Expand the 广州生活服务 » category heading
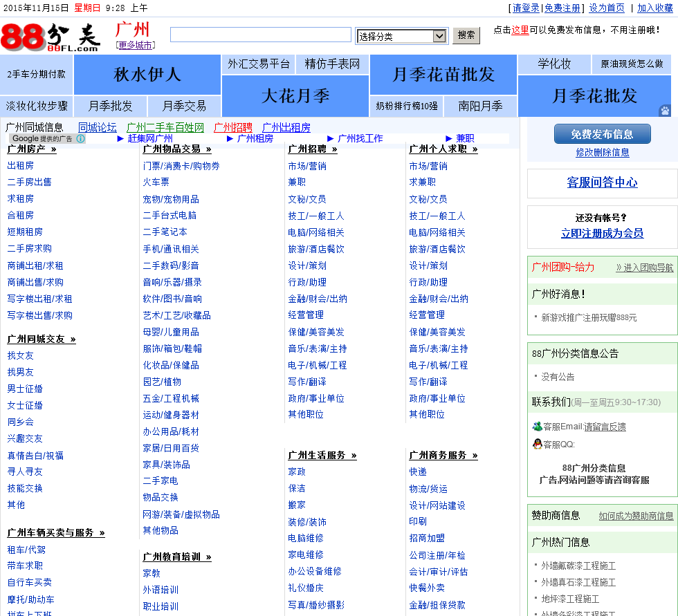This screenshot has width=678, height=616. click(x=322, y=456)
